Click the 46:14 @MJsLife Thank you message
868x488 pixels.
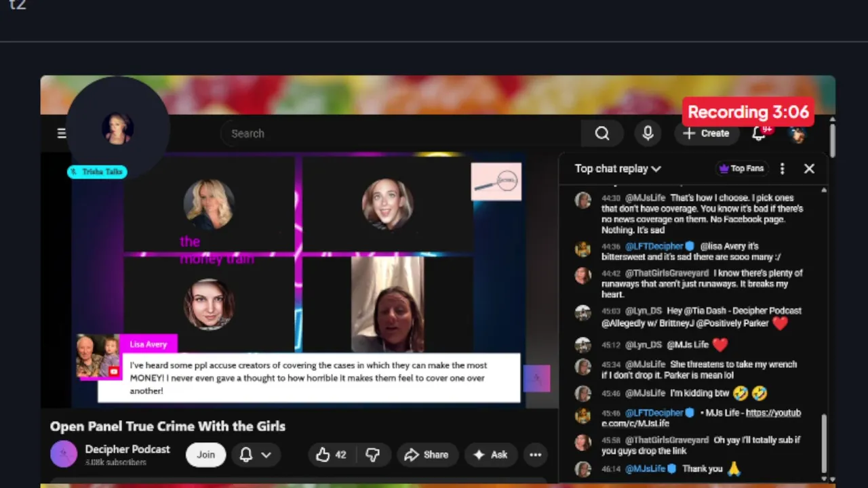671,468
